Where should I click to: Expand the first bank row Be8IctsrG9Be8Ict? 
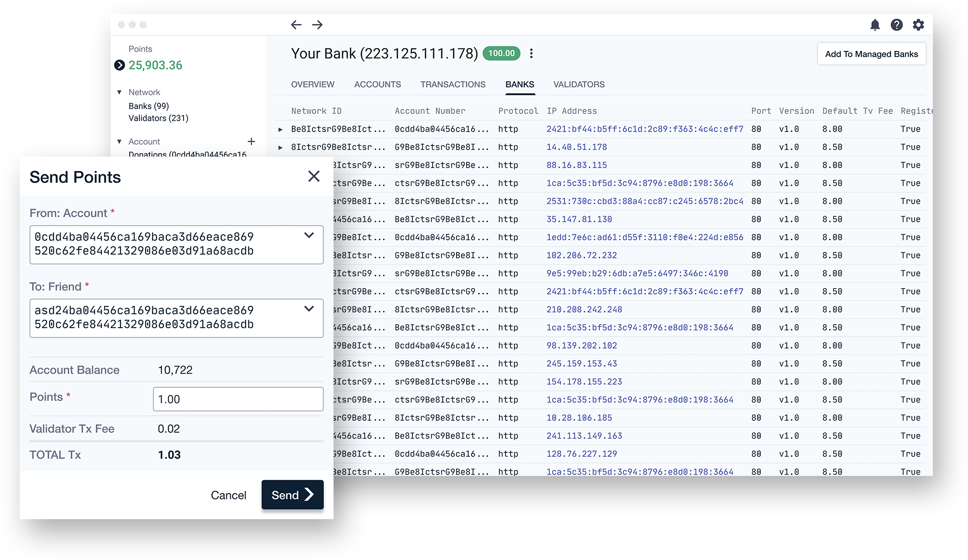[281, 130]
